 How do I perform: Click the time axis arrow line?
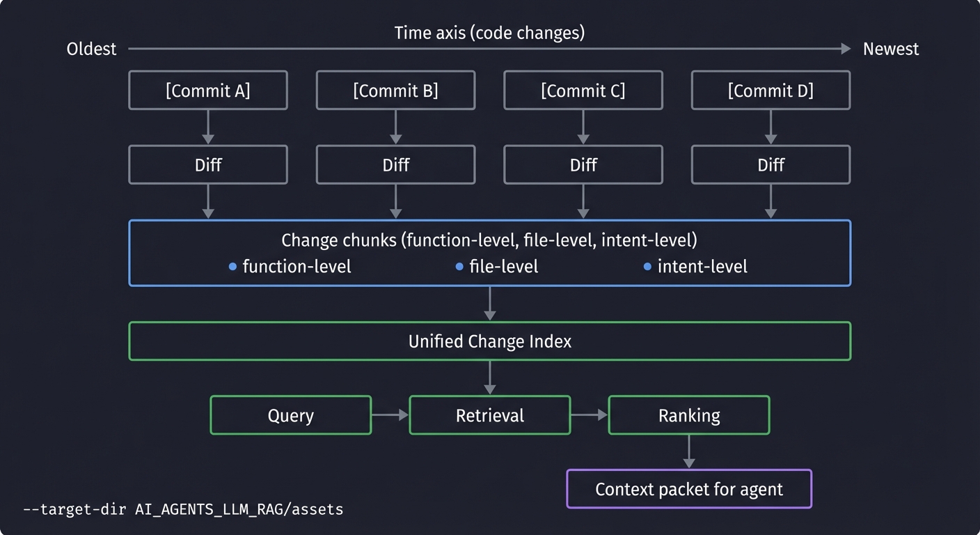pyautogui.click(x=487, y=49)
